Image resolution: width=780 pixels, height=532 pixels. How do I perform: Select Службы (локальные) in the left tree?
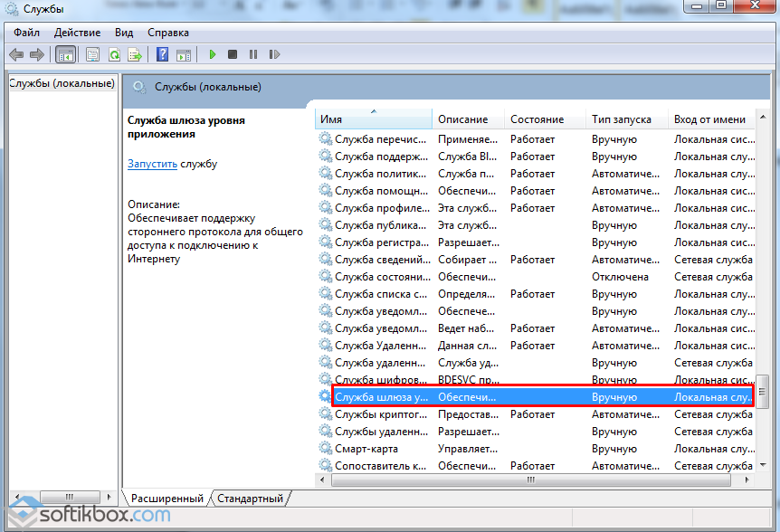point(62,84)
